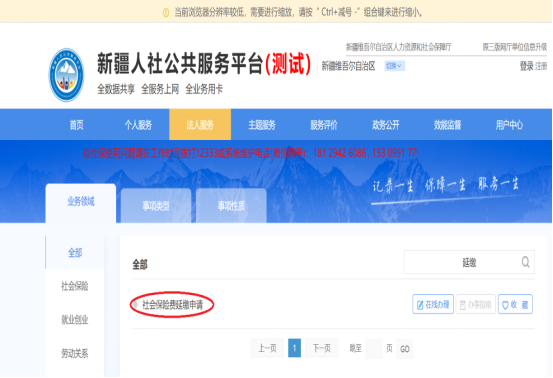Switch to the 事项类型 tab
553x378 pixels.
click(156, 206)
